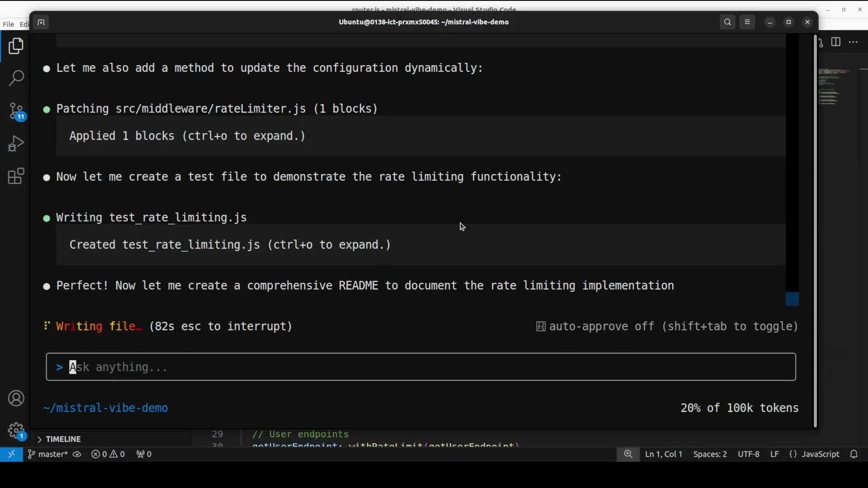Expand the created test_rate_limiting.js output
Viewport: 868px width, 488px height.
[x=230, y=245]
